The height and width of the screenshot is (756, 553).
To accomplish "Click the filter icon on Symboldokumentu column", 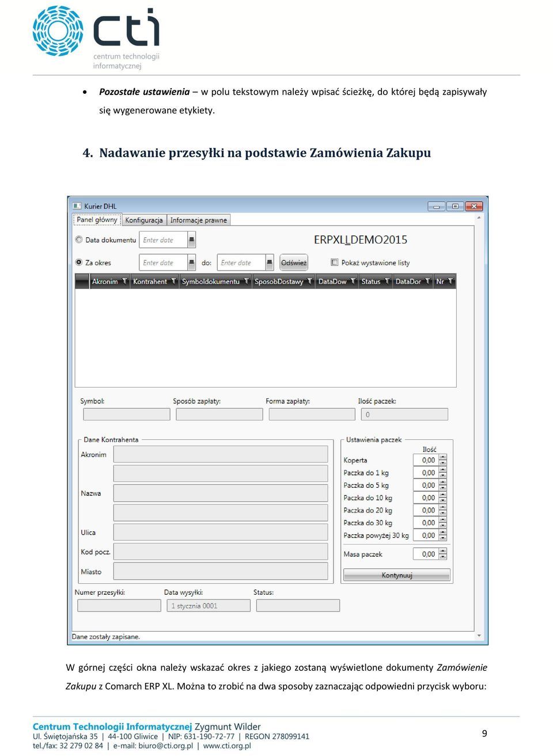I will pos(247,282).
